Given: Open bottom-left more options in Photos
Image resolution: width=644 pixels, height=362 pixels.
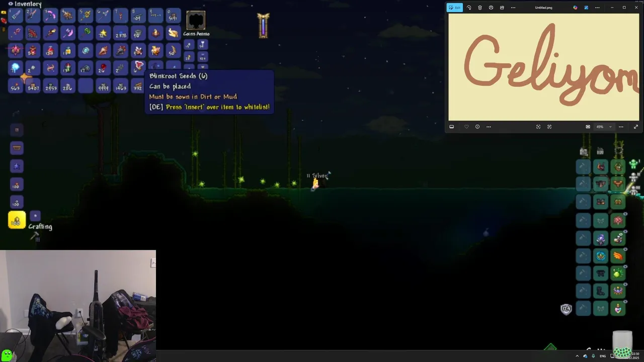Looking at the screenshot, I should coord(489,127).
